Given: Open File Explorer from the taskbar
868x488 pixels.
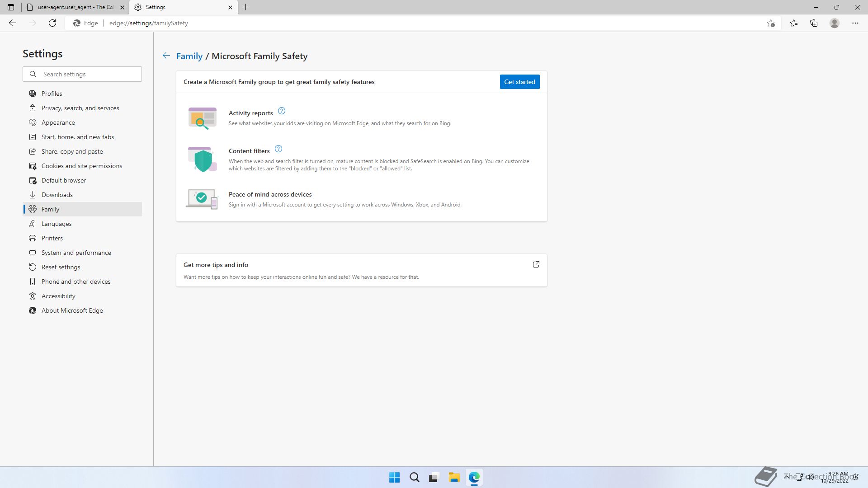Looking at the screenshot, I should (454, 478).
